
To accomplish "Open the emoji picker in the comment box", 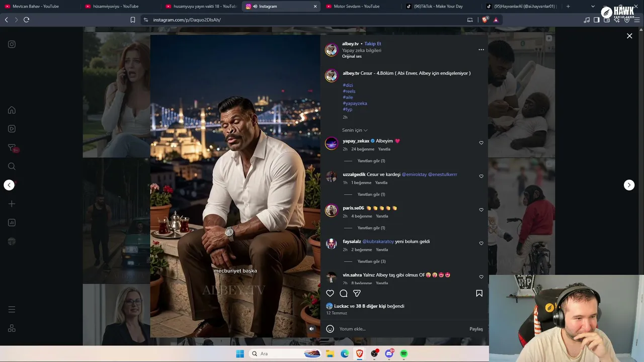I will coord(330,329).
